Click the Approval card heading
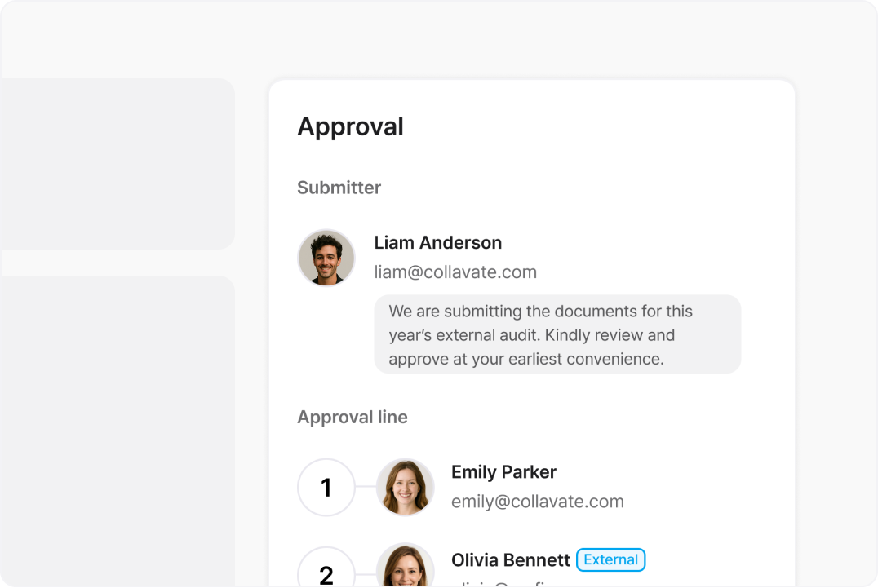 coord(350,126)
